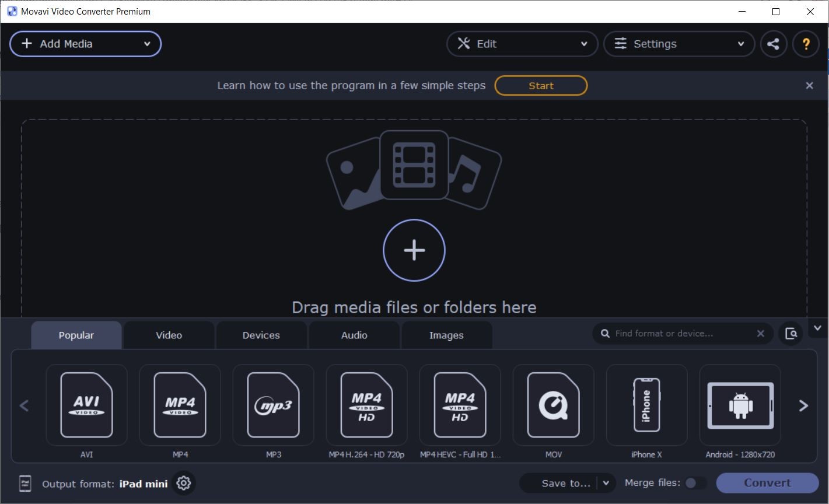This screenshot has width=829, height=504.
Task: Choose the MOV QuickTime format icon
Action: click(x=553, y=405)
